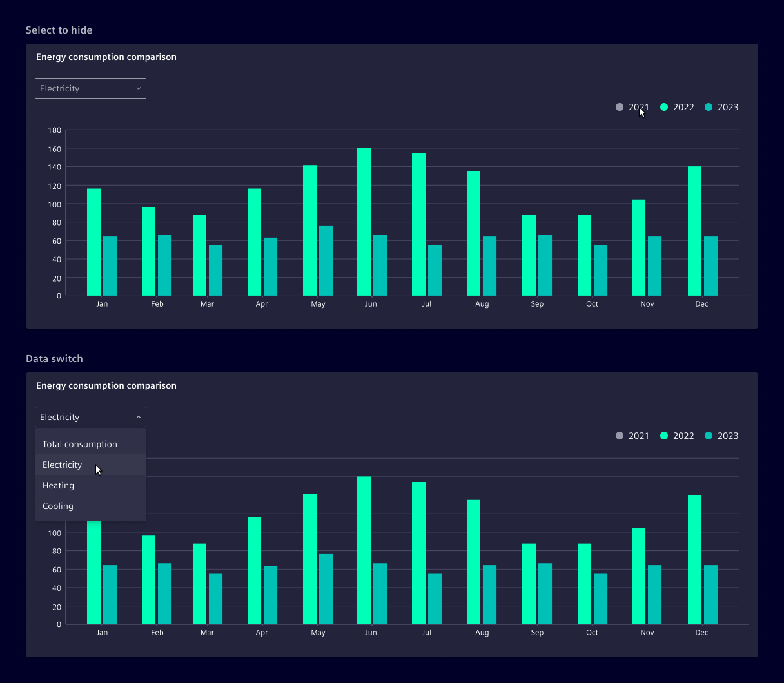Select "Cooling" from the open dropdown
This screenshot has width=784, height=683.
pyautogui.click(x=57, y=506)
